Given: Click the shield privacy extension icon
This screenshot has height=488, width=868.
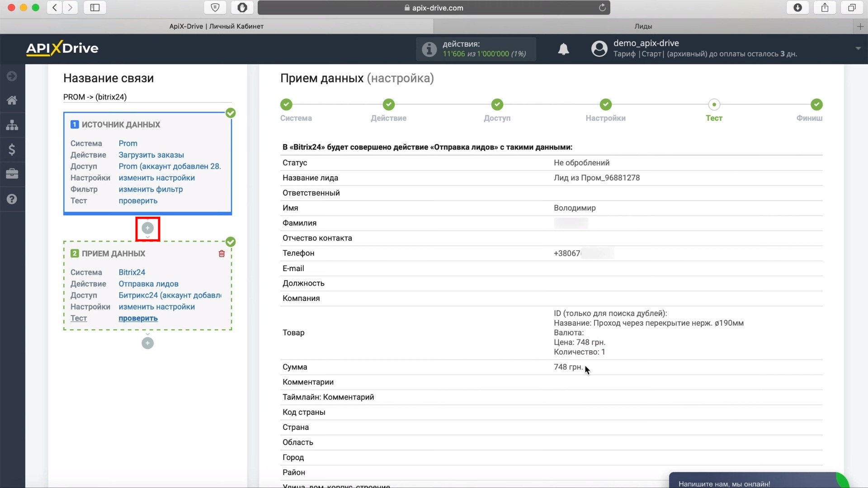Looking at the screenshot, I should [215, 8].
